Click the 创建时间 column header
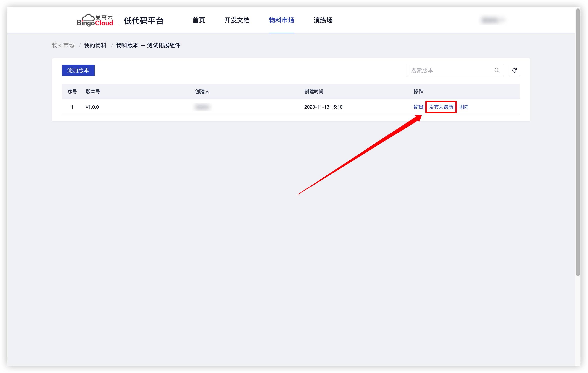The width and height of the screenshot is (588, 373). tap(314, 92)
